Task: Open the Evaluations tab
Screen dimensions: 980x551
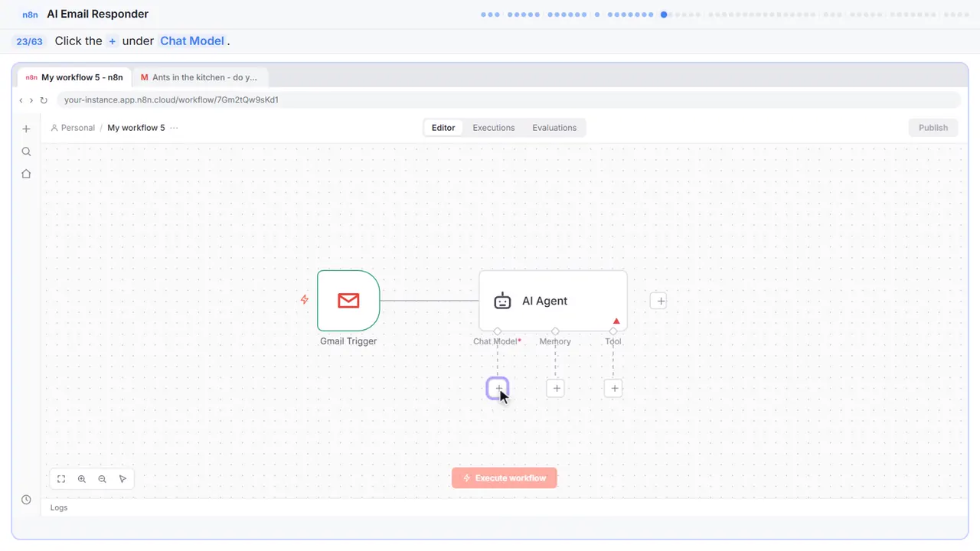Action: (x=554, y=128)
